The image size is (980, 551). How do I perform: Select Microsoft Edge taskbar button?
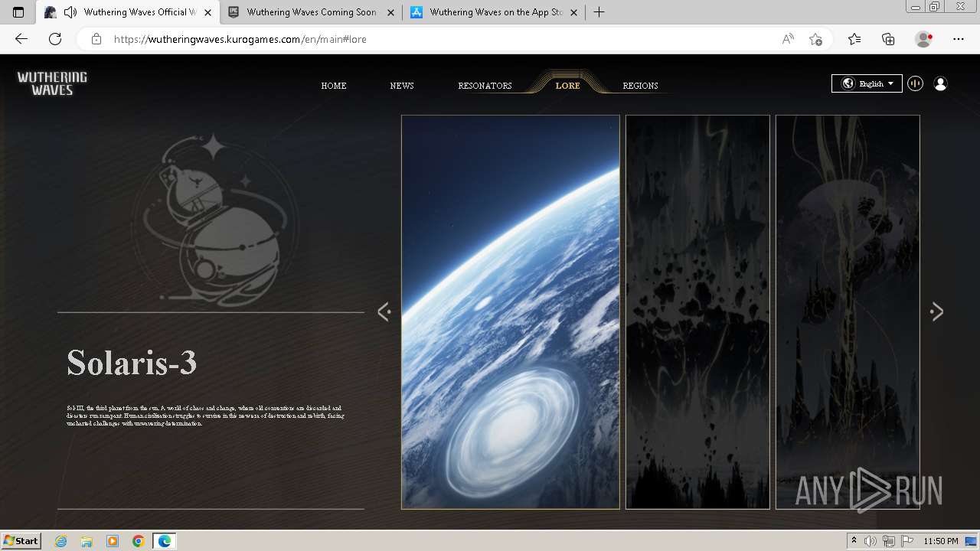coord(165,541)
